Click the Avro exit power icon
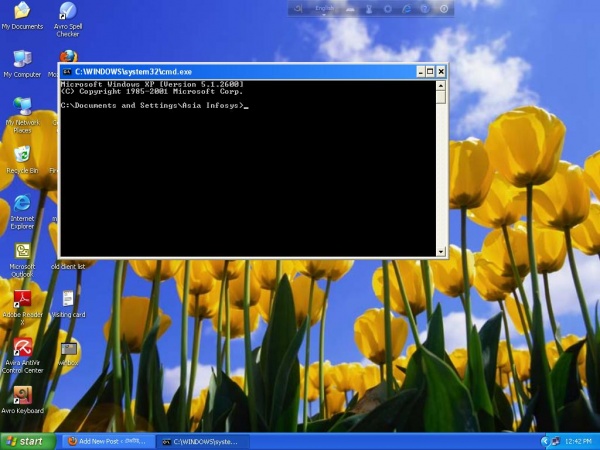Screen dimensions: 600x450 click(x=444, y=9)
